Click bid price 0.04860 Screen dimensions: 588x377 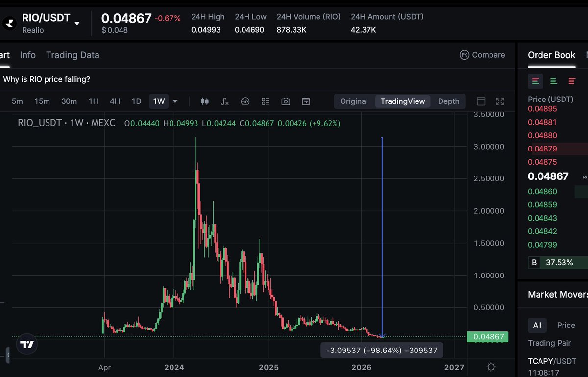point(542,192)
